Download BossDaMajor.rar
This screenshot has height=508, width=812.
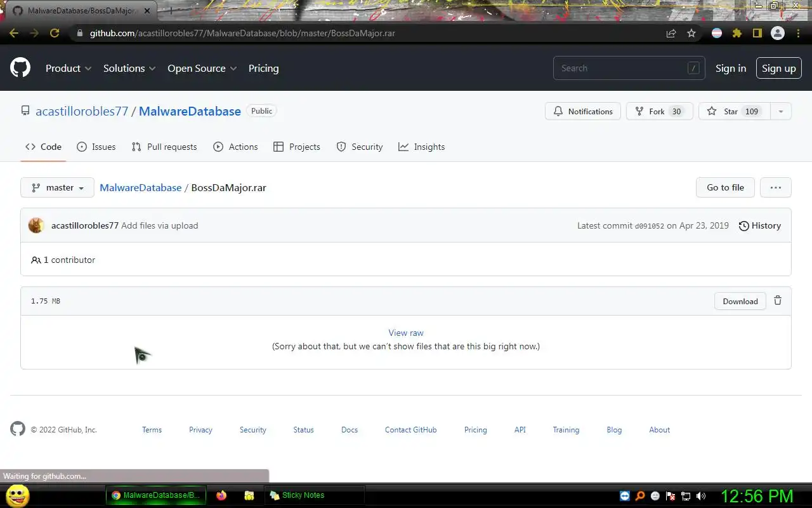click(740, 301)
